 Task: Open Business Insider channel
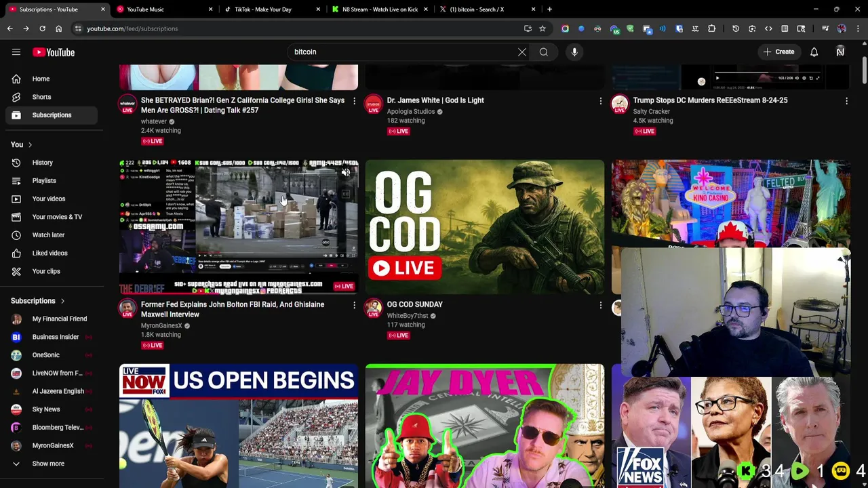pos(52,337)
